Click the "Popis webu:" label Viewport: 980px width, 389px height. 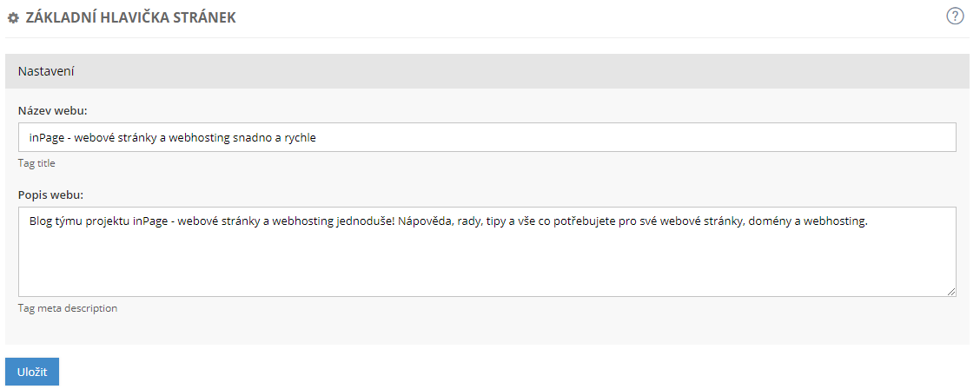(x=50, y=194)
